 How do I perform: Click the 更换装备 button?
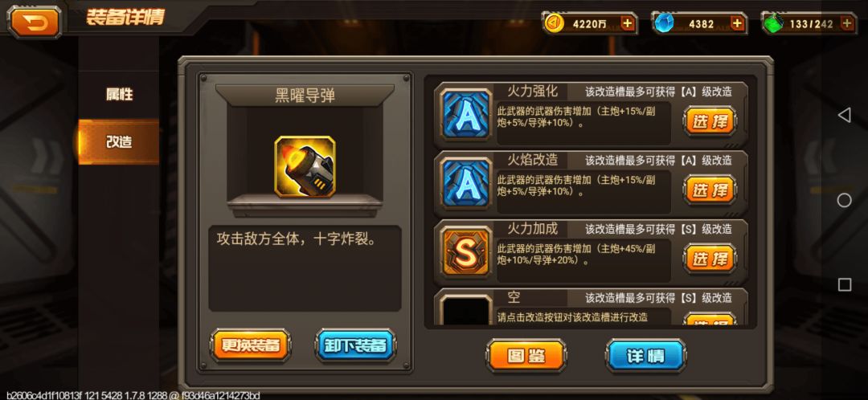[251, 345]
